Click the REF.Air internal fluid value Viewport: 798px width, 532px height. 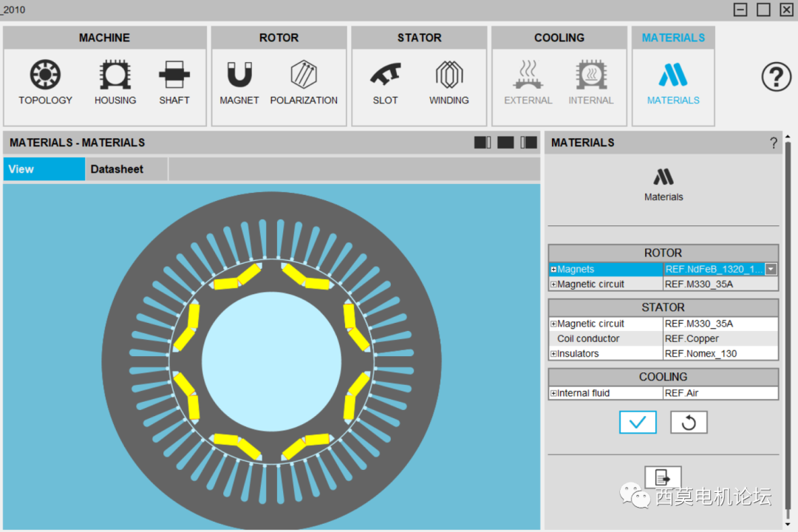(x=720, y=393)
